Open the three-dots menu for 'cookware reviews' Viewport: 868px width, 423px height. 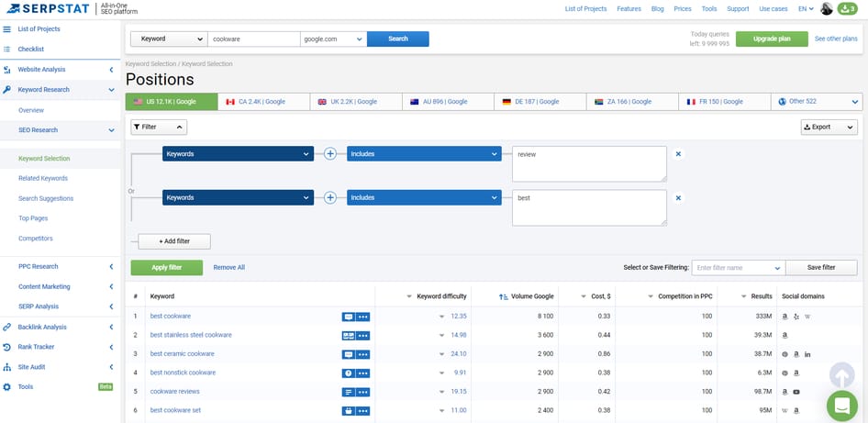pos(363,392)
